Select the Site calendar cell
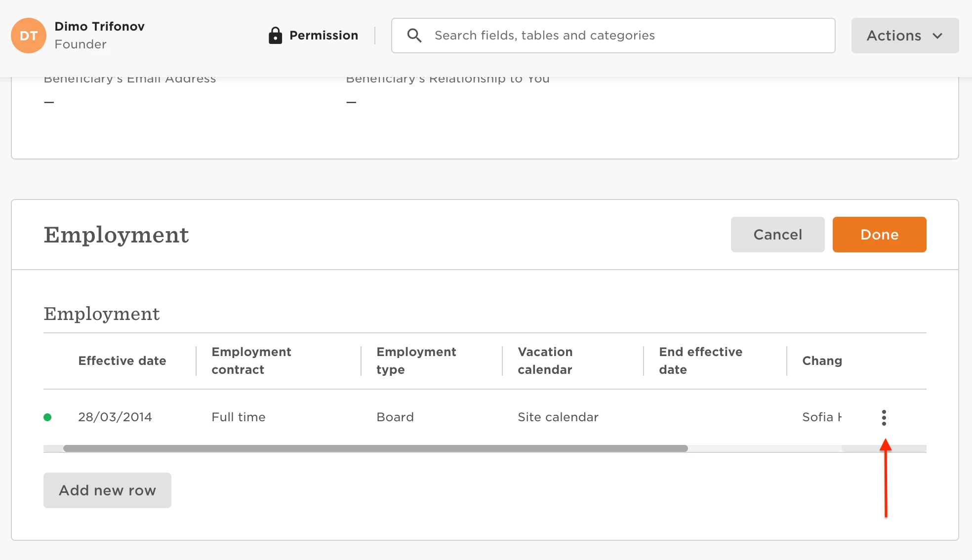The width and height of the screenshot is (972, 560). coord(558,417)
